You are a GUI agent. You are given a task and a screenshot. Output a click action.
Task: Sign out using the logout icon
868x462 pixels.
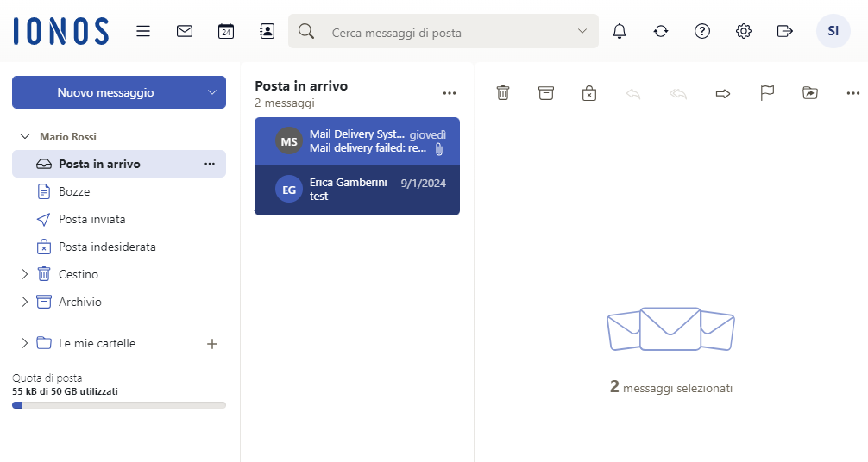coord(785,31)
